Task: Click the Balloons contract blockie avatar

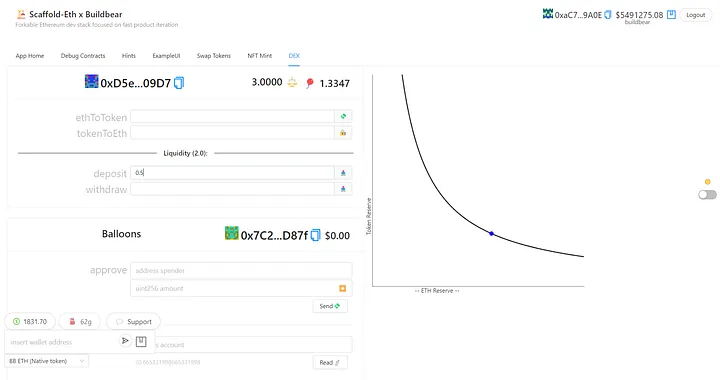Action: point(231,233)
